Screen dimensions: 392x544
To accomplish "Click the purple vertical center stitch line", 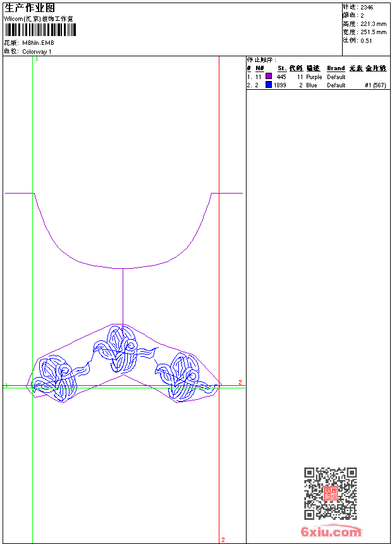I will [x=123, y=297].
